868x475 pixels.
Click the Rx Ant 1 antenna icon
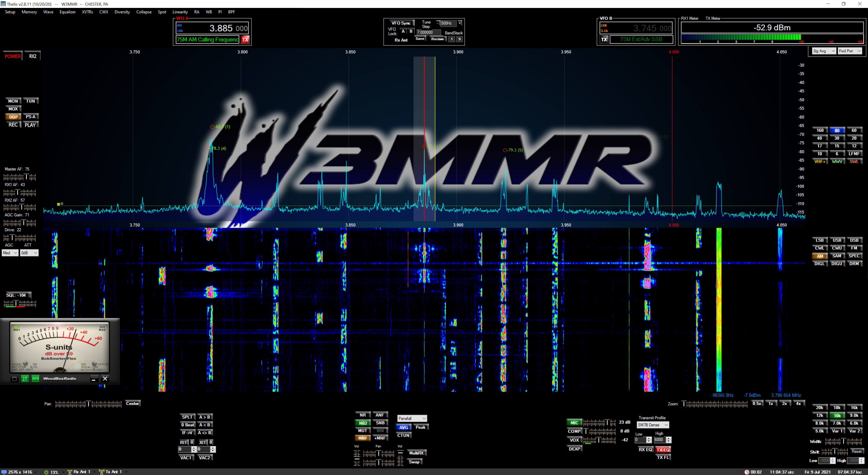(x=70, y=472)
